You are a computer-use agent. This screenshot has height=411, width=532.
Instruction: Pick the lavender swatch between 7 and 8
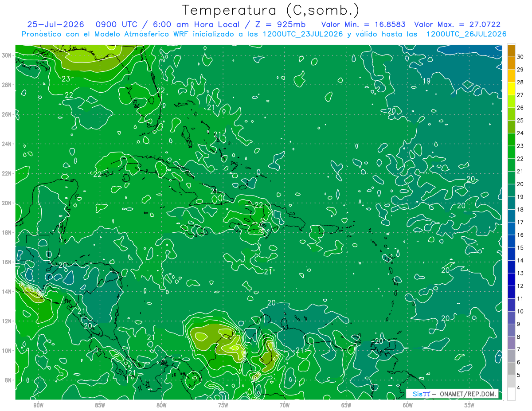click(x=511, y=343)
